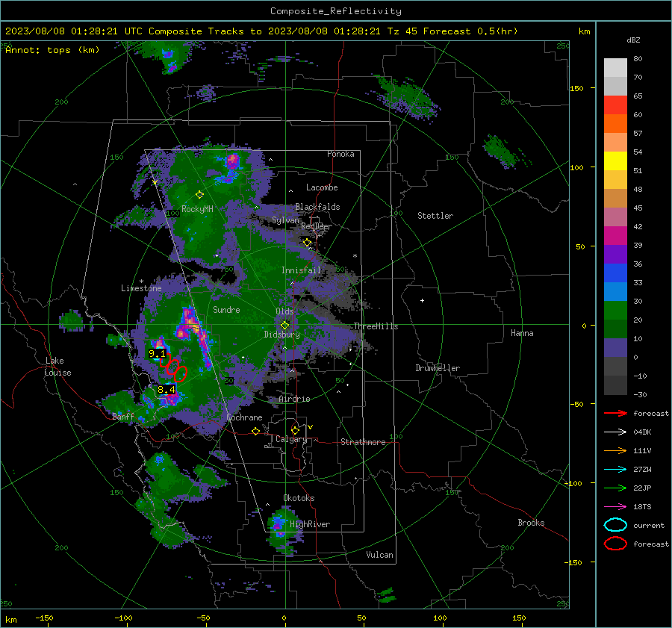Pick the blue 33-36 dBZ swatch

(615, 273)
